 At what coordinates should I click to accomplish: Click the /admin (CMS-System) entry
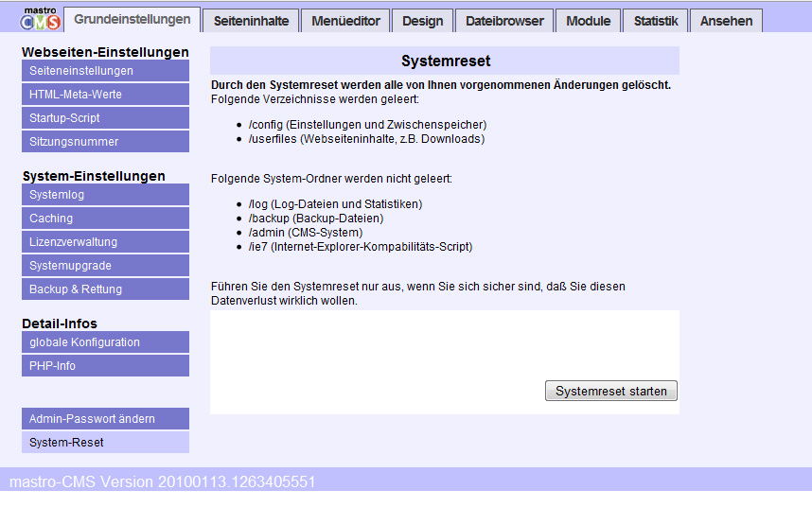[306, 233]
